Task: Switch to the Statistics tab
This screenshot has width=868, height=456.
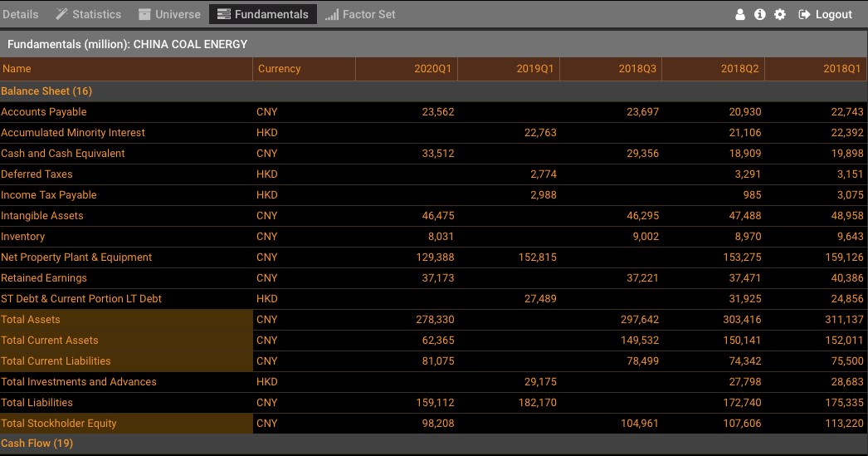Action: point(89,14)
